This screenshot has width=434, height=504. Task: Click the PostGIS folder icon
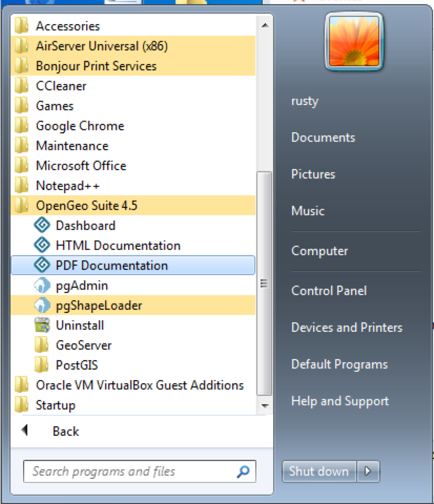tap(42, 365)
